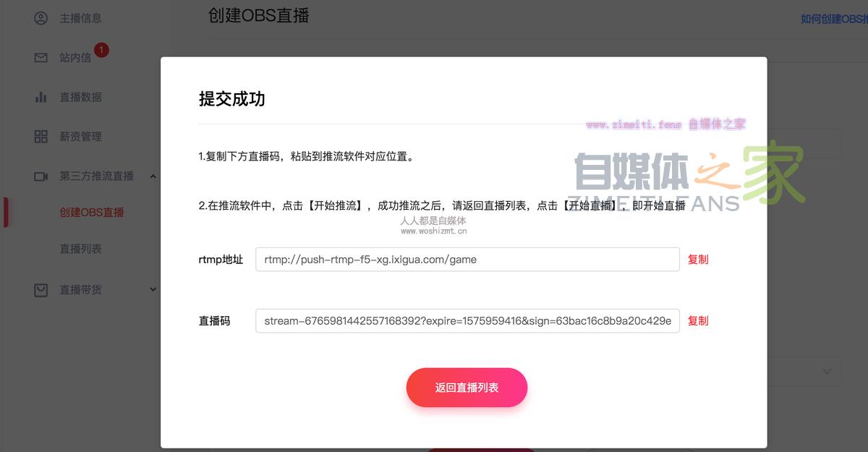This screenshot has width=868, height=452.
Task: Click the 直播数据 bar chart icon
Action: [x=41, y=97]
